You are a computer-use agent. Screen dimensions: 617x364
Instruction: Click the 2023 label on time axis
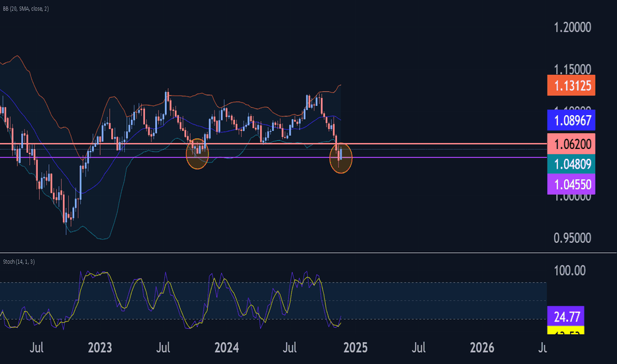click(100, 347)
